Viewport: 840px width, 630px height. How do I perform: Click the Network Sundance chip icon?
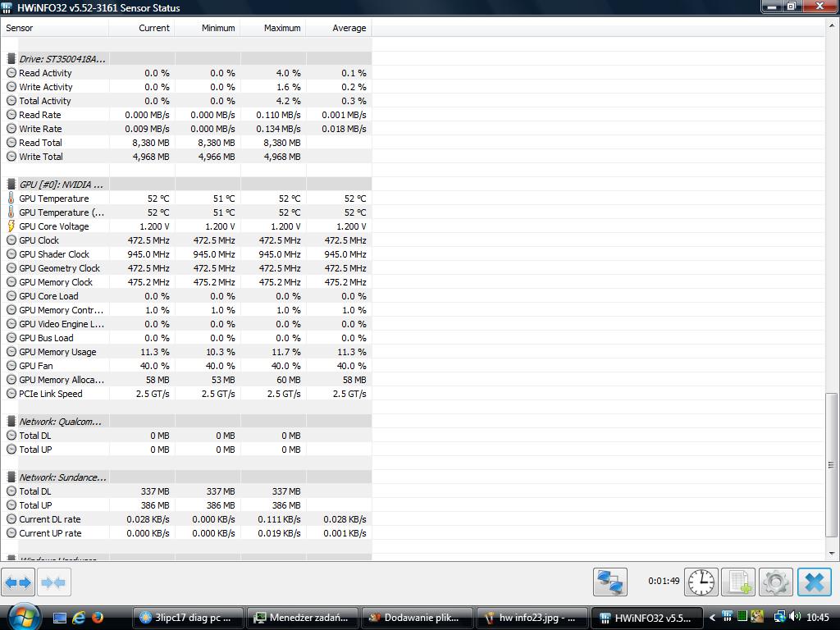[11, 477]
